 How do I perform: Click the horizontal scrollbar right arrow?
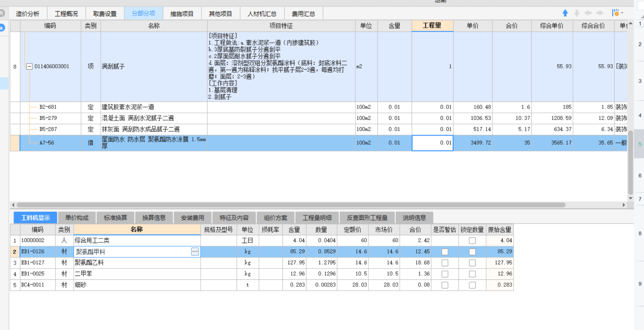pyautogui.click(x=624, y=205)
